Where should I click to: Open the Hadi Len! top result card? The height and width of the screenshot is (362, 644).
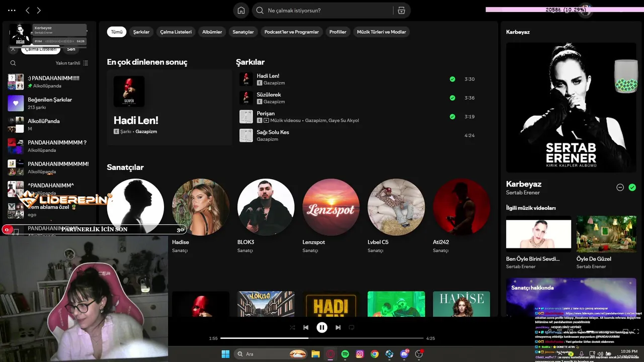point(169,107)
